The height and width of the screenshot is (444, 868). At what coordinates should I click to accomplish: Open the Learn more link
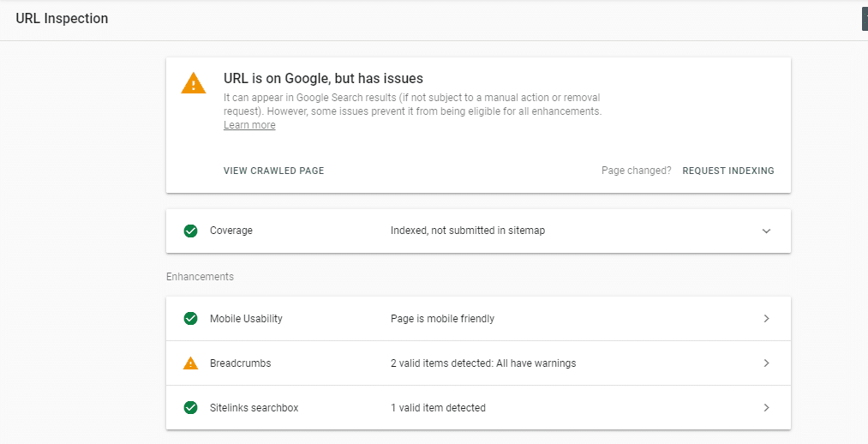pyautogui.click(x=249, y=125)
